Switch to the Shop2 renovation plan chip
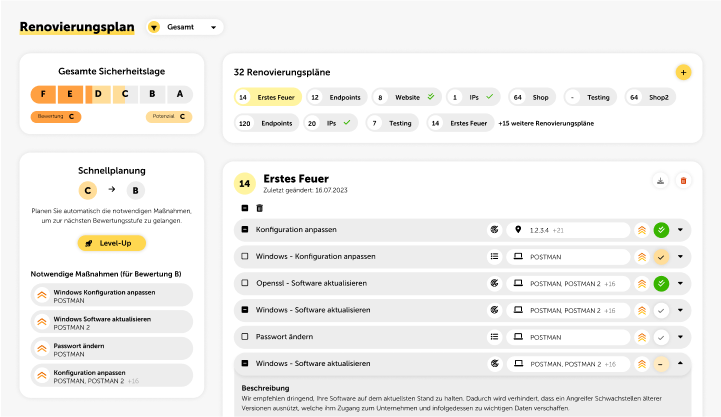721x417 pixels. (650, 97)
